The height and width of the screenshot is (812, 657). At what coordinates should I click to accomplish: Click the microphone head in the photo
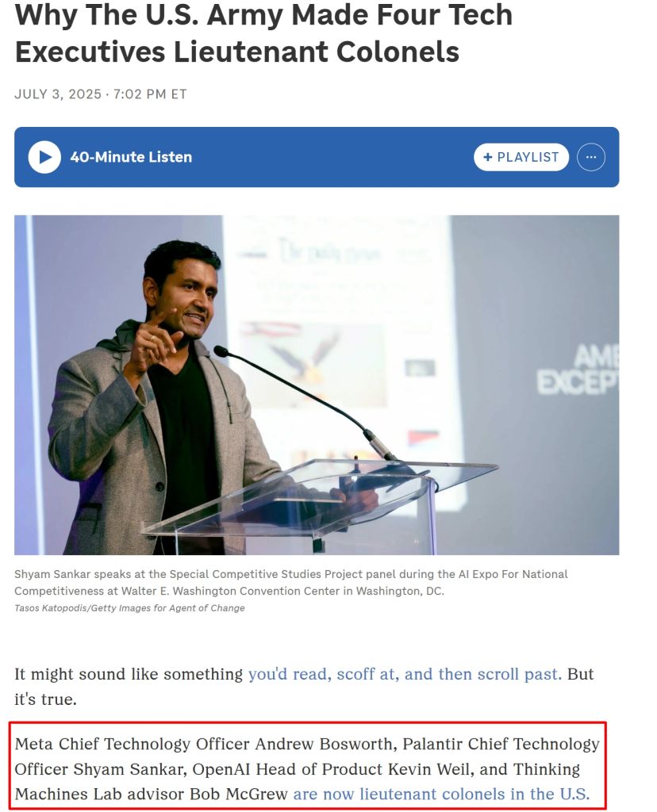221,351
